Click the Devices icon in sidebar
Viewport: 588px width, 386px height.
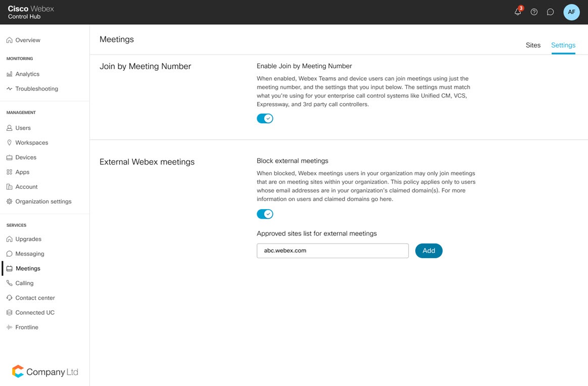click(10, 158)
